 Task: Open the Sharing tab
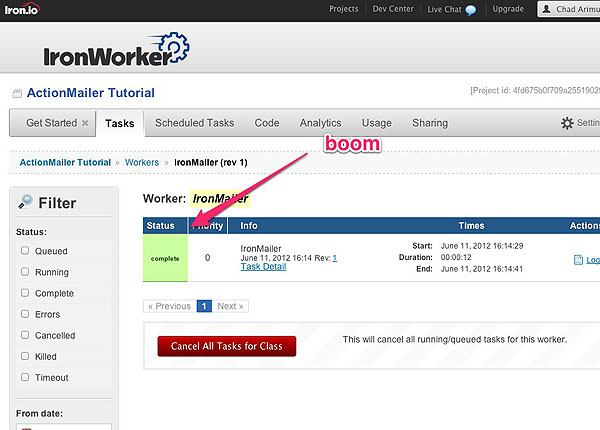pyautogui.click(x=430, y=123)
